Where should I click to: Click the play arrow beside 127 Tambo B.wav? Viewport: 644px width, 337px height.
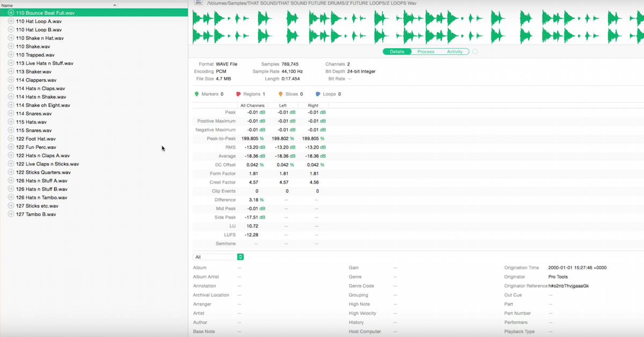(12, 214)
